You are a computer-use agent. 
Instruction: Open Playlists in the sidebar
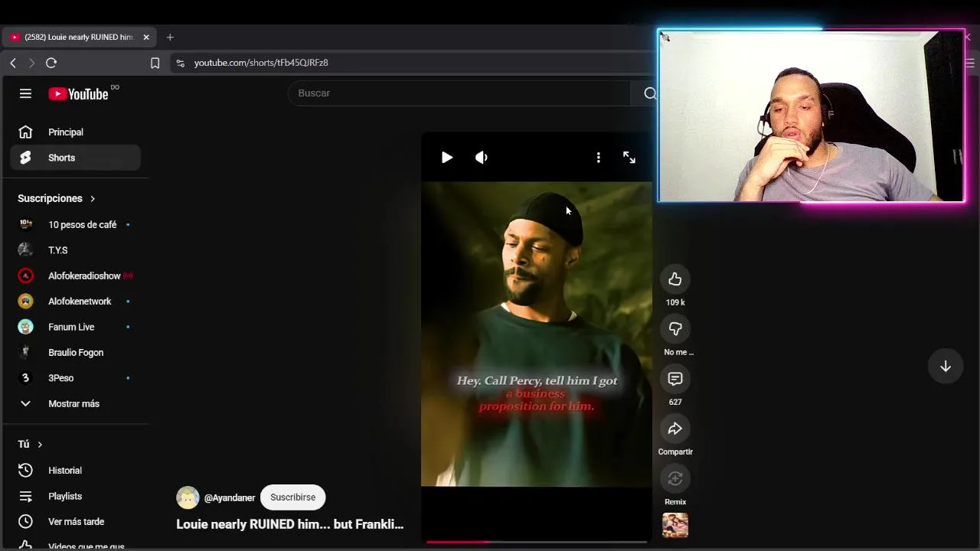75,496
